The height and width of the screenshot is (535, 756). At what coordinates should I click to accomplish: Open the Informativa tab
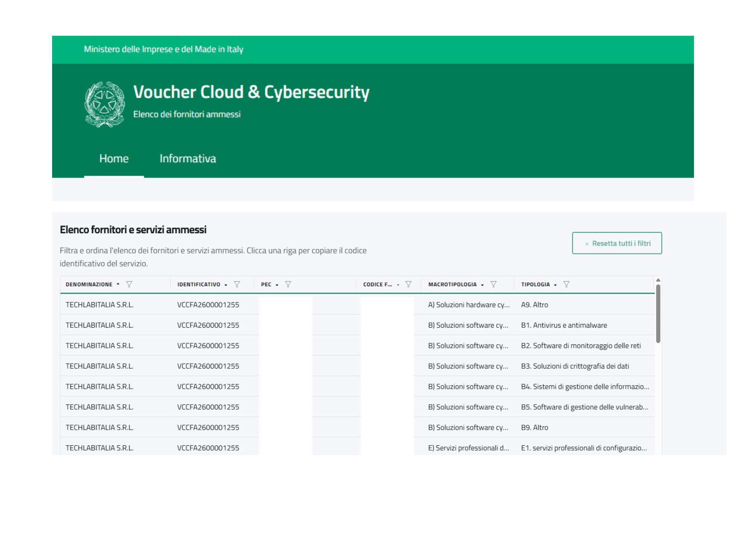[188, 159]
